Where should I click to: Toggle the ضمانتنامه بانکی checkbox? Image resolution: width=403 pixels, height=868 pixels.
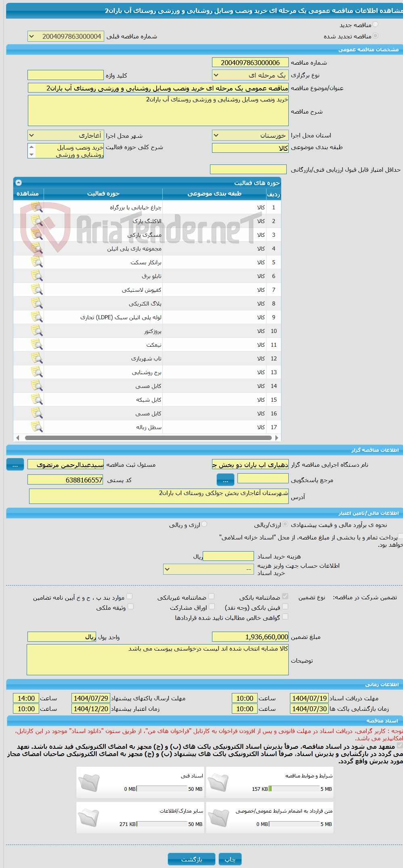pyautogui.click(x=285, y=596)
